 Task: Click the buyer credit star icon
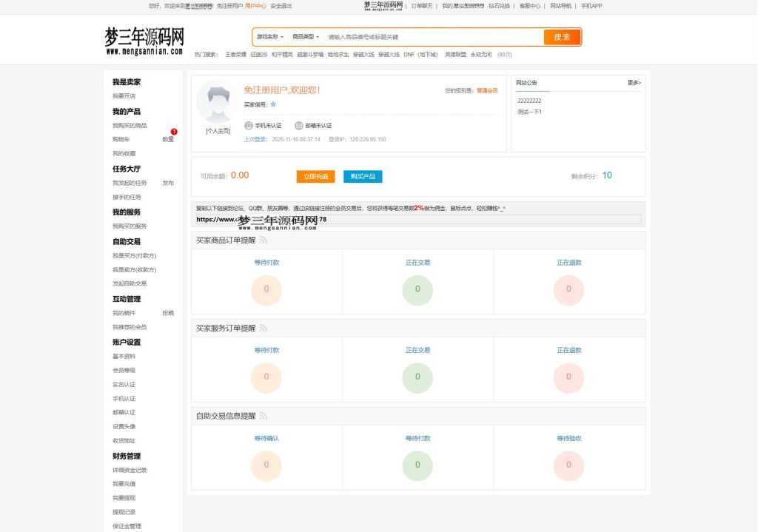(x=272, y=104)
